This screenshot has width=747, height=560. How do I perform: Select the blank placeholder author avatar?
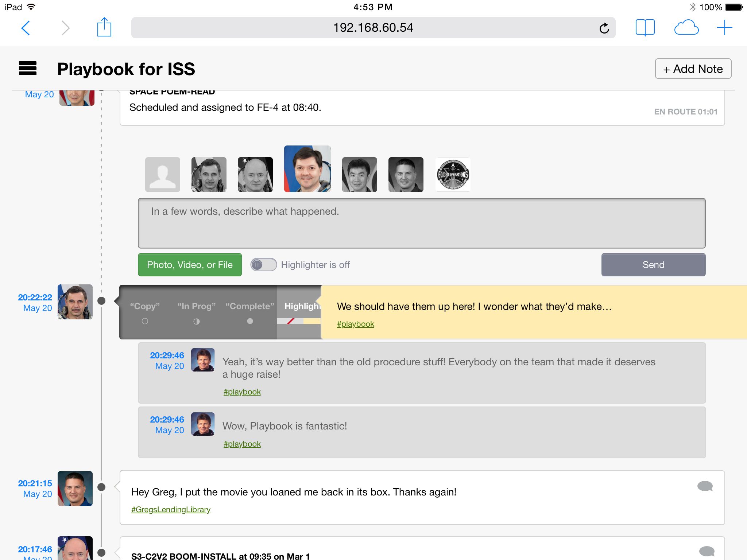163,175
